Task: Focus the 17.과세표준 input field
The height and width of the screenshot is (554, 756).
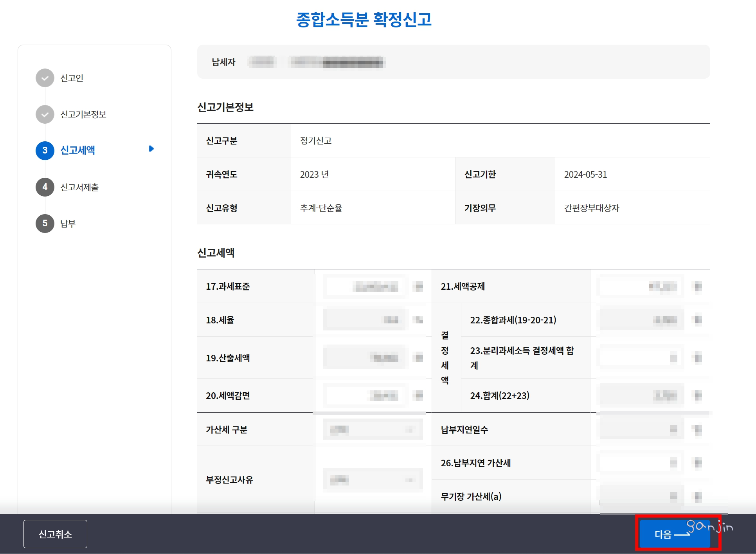Action: pos(366,287)
